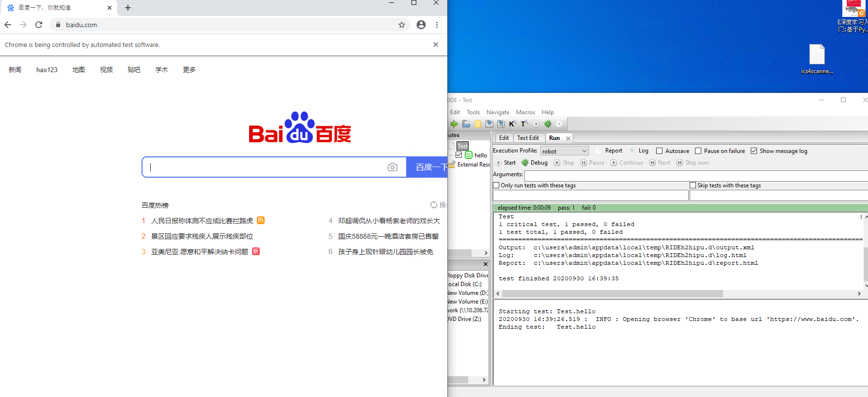Click Baidu 更多 more link

click(x=189, y=70)
